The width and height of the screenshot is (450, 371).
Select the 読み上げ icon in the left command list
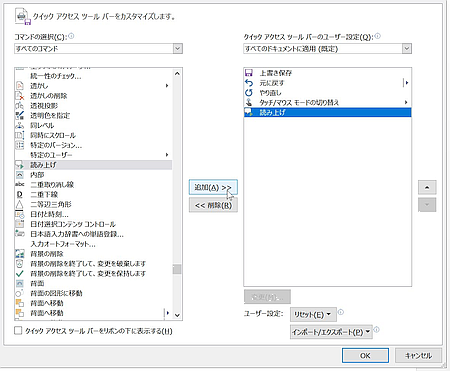pyautogui.click(x=20, y=165)
